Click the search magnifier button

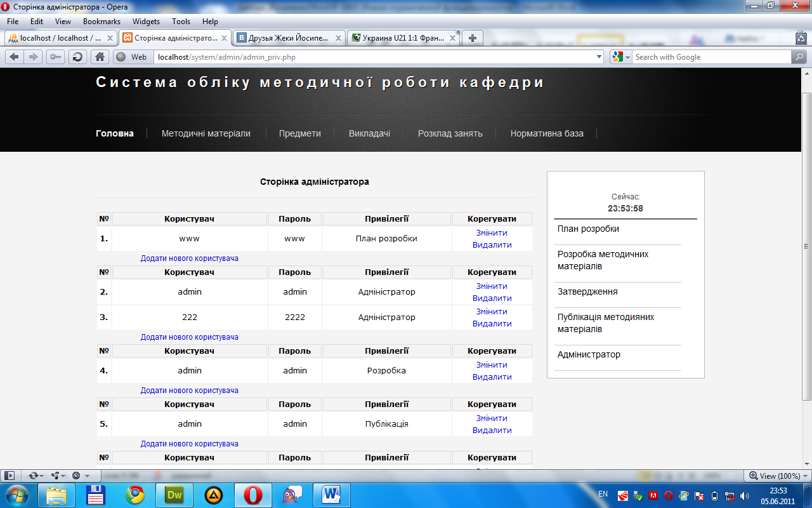tap(799, 57)
